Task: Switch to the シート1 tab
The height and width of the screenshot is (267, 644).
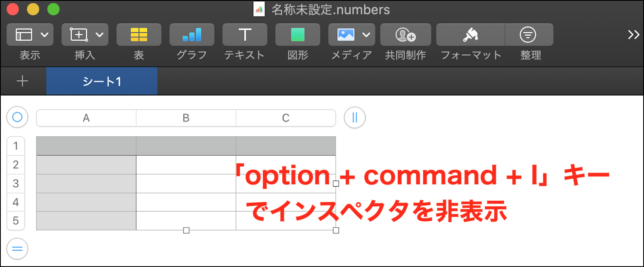Action: pyautogui.click(x=102, y=81)
